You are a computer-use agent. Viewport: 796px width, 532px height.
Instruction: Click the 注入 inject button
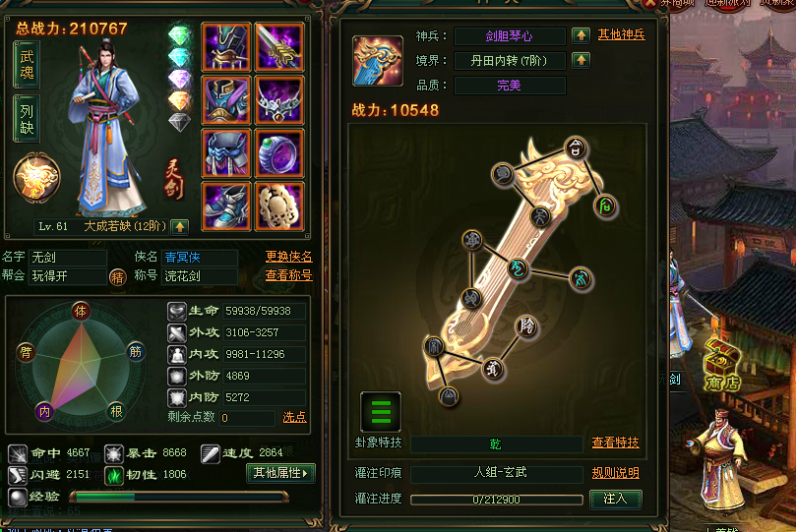point(616,499)
